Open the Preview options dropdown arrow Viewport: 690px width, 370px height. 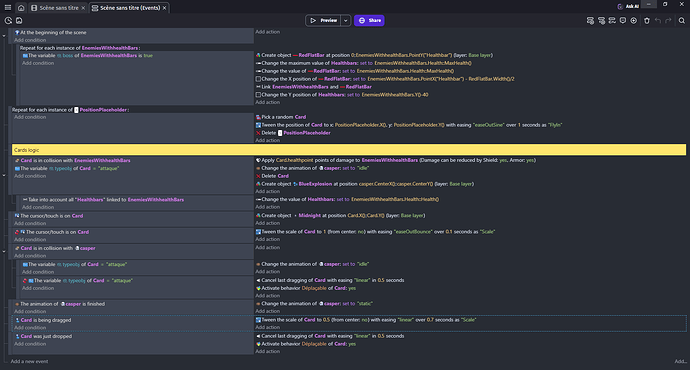tap(346, 20)
